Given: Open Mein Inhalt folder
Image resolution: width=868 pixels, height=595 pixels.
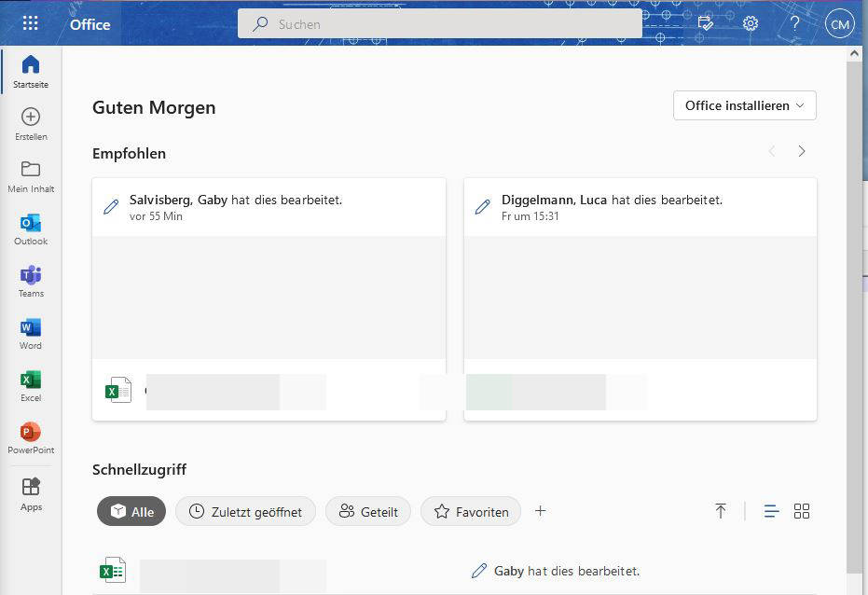Looking at the screenshot, I should click(x=31, y=176).
